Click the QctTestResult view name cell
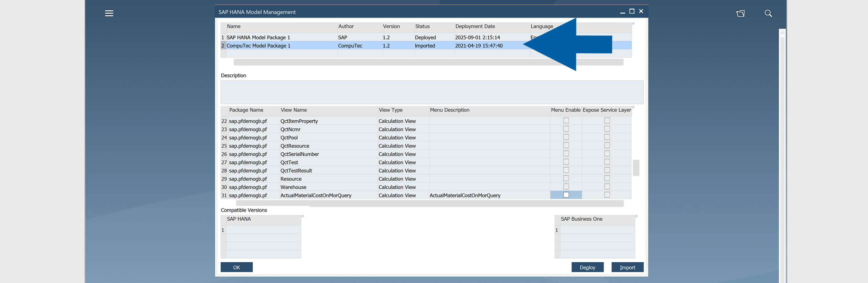 [x=328, y=171]
